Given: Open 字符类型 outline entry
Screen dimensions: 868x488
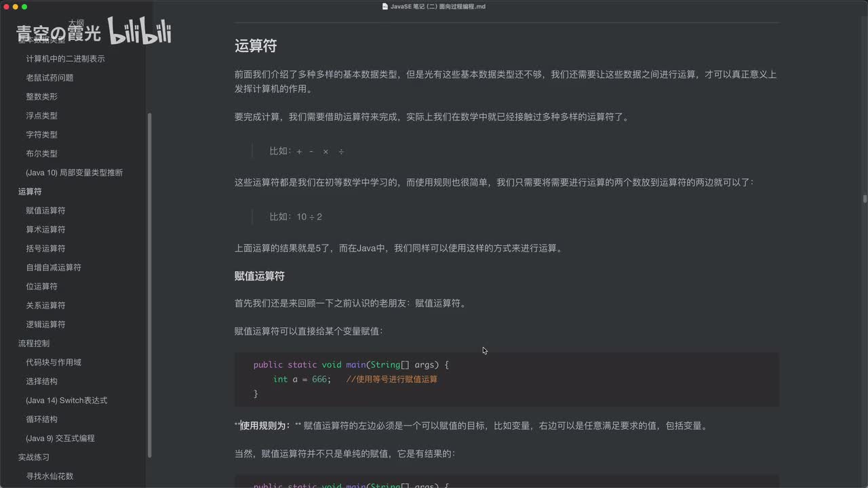Looking at the screenshot, I should 41,135.
